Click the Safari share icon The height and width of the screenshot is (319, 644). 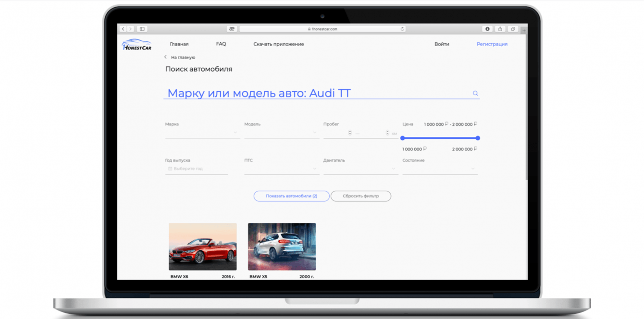click(500, 29)
